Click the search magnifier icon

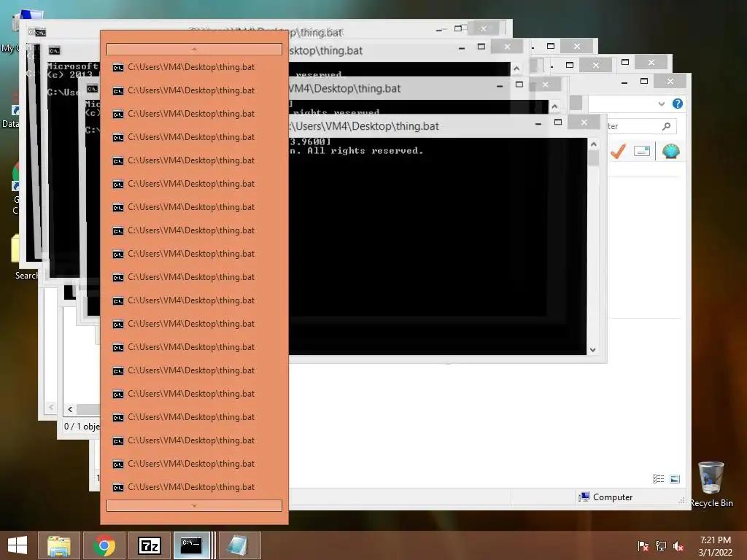(x=666, y=126)
